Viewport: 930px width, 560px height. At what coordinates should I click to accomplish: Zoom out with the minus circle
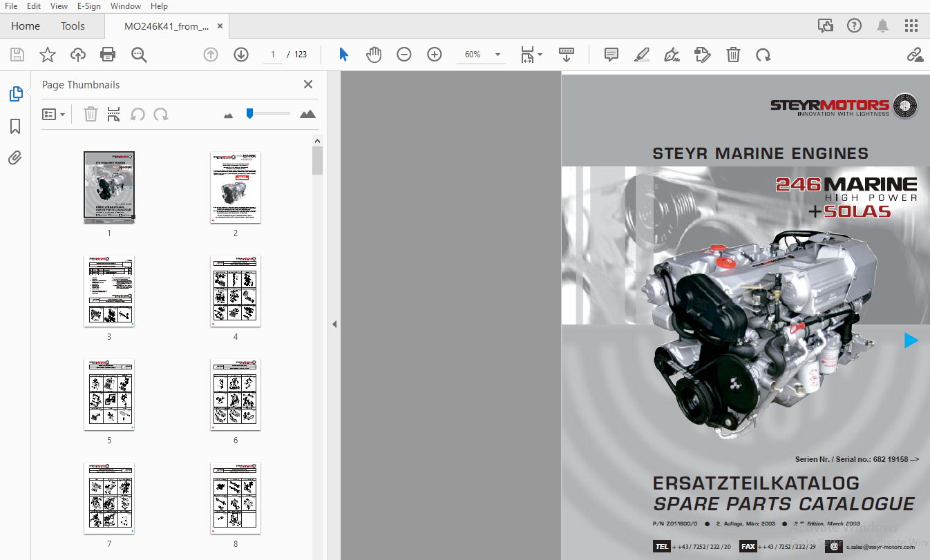coord(404,55)
